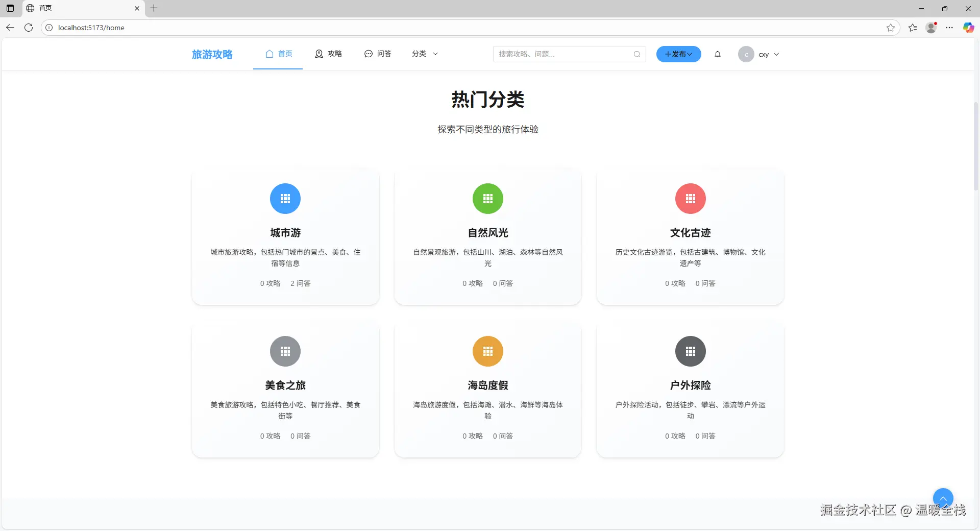
Task: Click 0 问答 count under 文化古迹
Action: [x=705, y=283]
